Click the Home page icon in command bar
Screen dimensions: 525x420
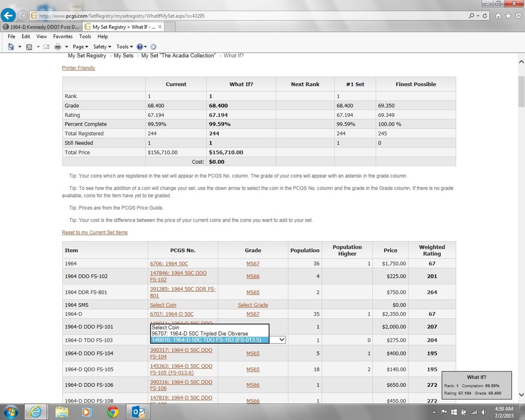[x=11, y=47]
